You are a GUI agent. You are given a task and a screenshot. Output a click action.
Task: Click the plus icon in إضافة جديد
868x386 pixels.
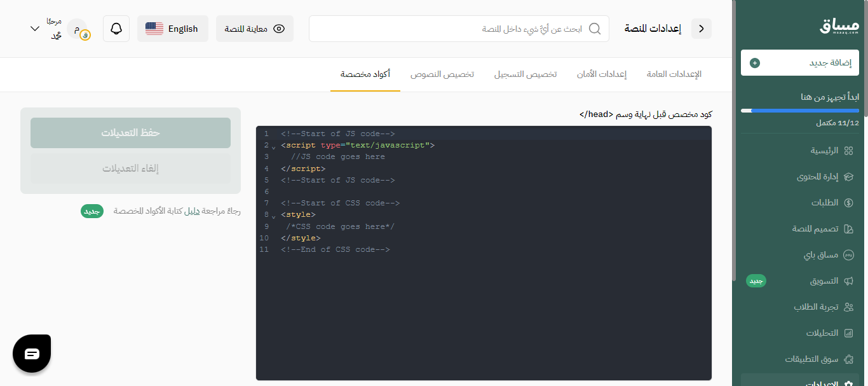[755, 63]
